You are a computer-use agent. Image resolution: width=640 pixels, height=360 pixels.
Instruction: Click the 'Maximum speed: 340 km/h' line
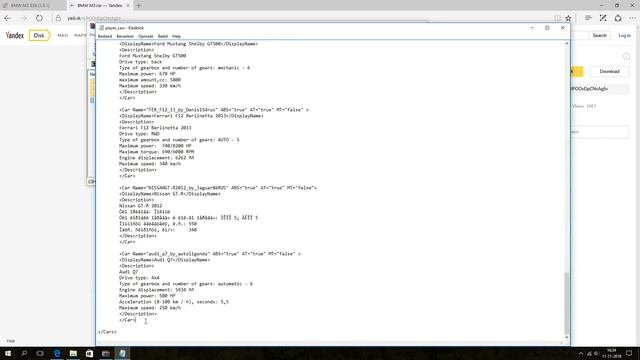click(150, 164)
